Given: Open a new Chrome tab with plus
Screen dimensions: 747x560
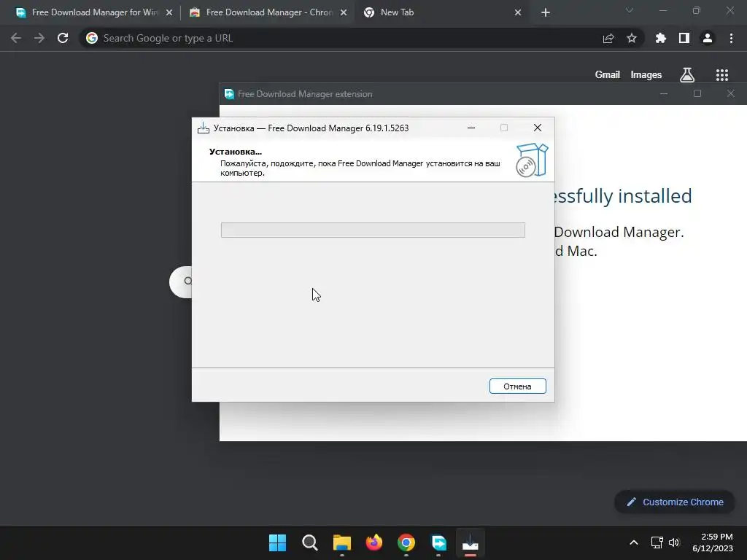Looking at the screenshot, I should pos(546,13).
